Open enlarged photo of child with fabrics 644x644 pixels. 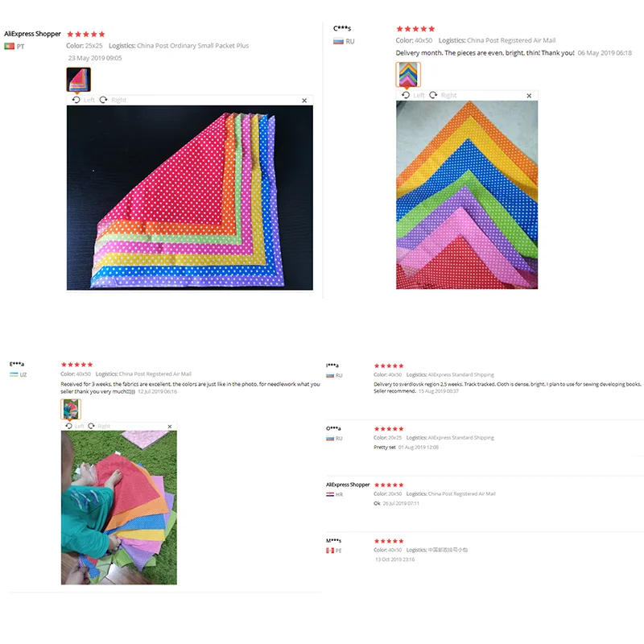coord(119,507)
